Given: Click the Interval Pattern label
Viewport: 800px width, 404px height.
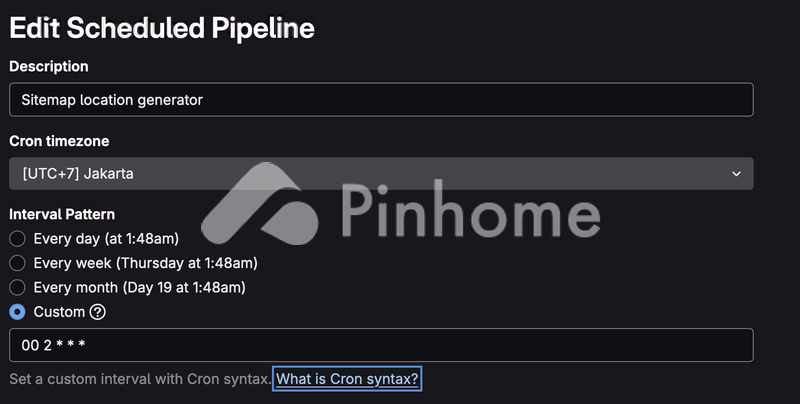Looking at the screenshot, I should coord(62,214).
